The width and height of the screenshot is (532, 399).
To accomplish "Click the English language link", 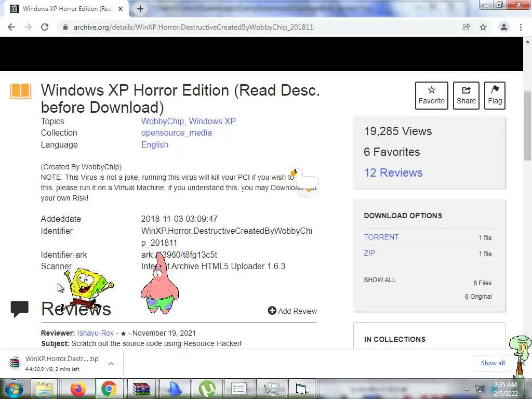I will point(155,144).
